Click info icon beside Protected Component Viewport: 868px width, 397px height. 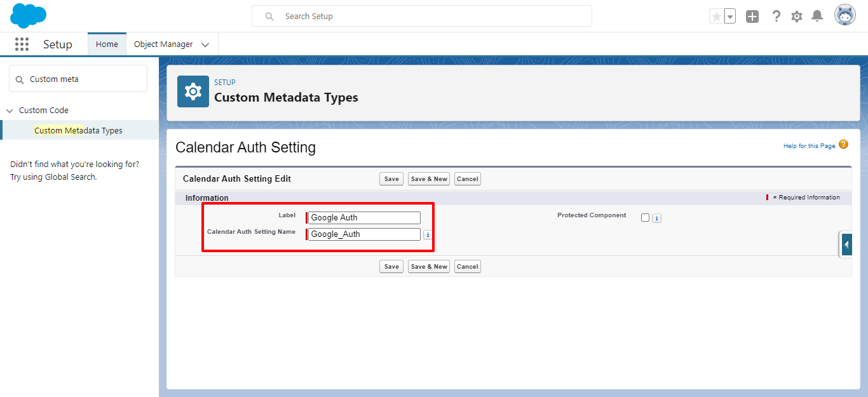(657, 219)
